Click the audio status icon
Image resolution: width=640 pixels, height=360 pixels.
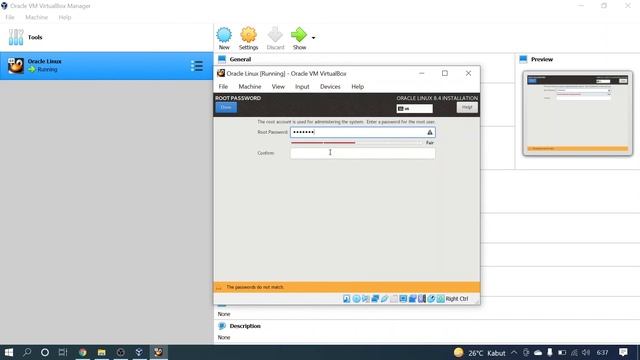click(x=366, y=299)
